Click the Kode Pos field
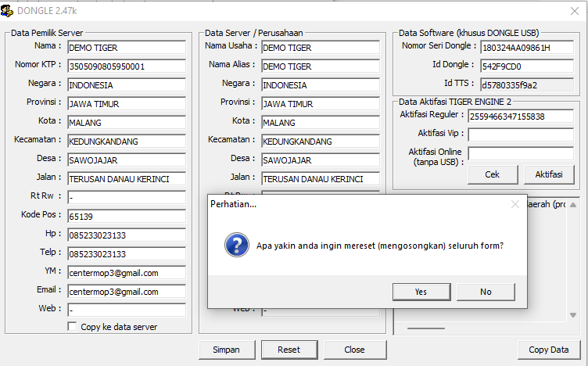Image resolution: width=588 pixels, height=366 pixels. coord(126,216)
